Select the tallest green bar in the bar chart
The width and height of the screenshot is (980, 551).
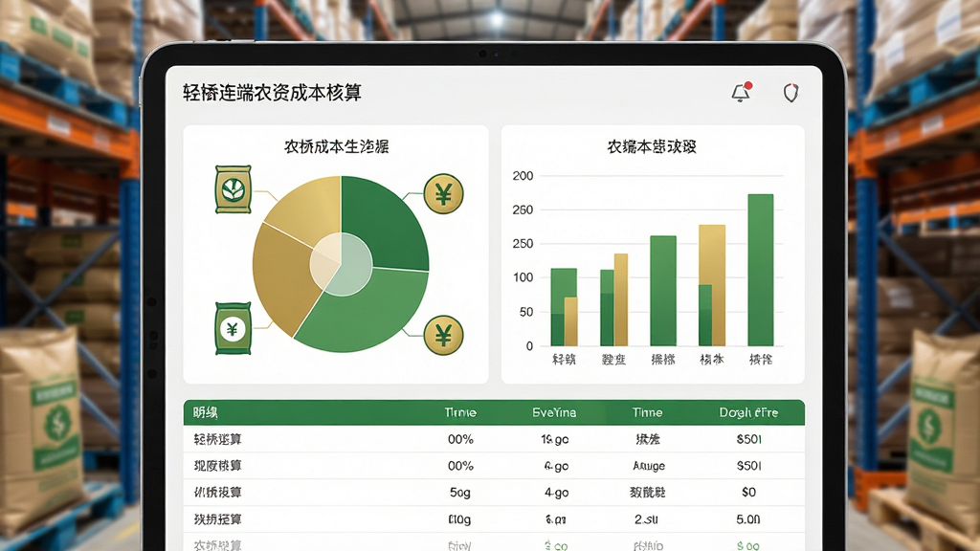click(x=761, y=270)
